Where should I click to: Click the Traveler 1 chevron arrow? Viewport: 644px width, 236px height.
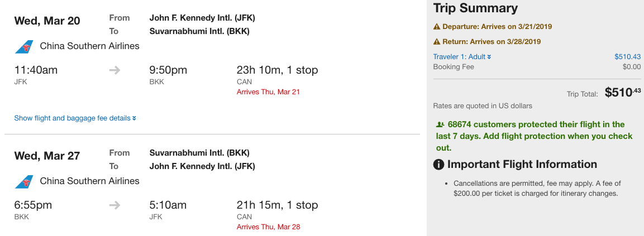pyautogui.click(x=489, y=57)
